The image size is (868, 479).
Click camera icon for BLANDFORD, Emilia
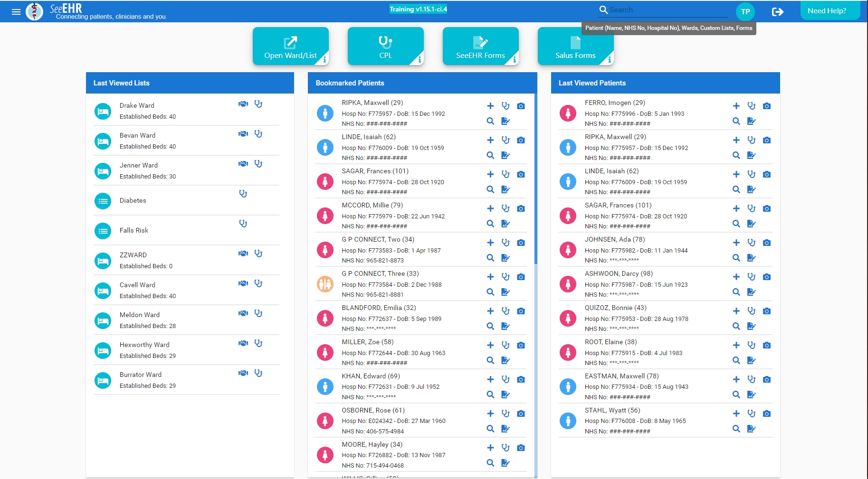pyautogui.click(x=521, y=311)
